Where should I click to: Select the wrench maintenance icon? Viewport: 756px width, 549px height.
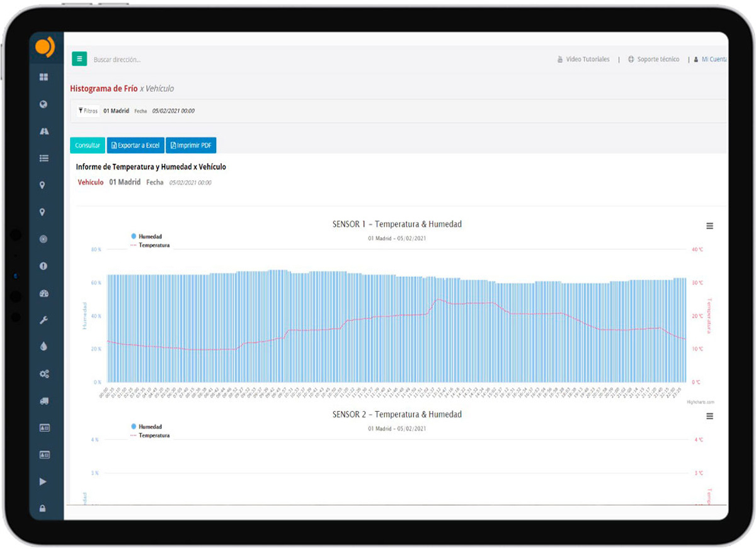pos(43,320)
